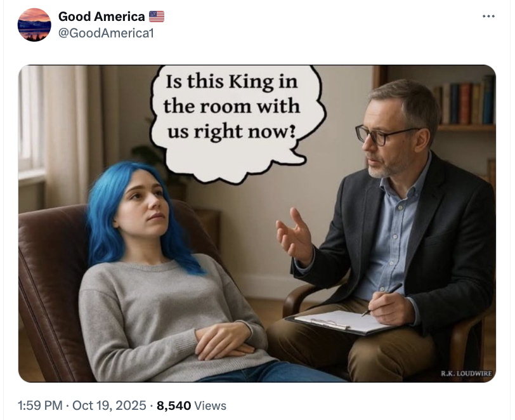The width and height of the screenshot is (515, 420).
Task: Click the Oct 19, 2025 date
Action: (x=109, y=405)
